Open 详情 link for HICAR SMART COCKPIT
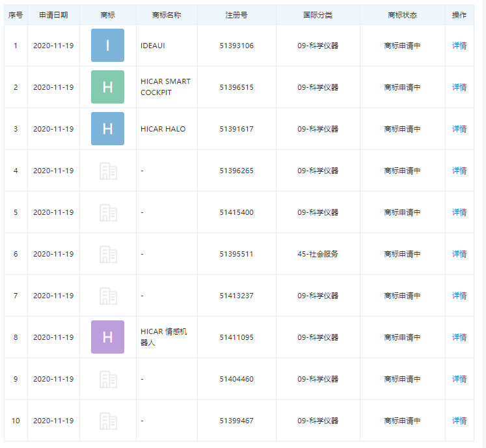Image resolution: width=486 pixels, height=448 pixels. pos(459,87)
